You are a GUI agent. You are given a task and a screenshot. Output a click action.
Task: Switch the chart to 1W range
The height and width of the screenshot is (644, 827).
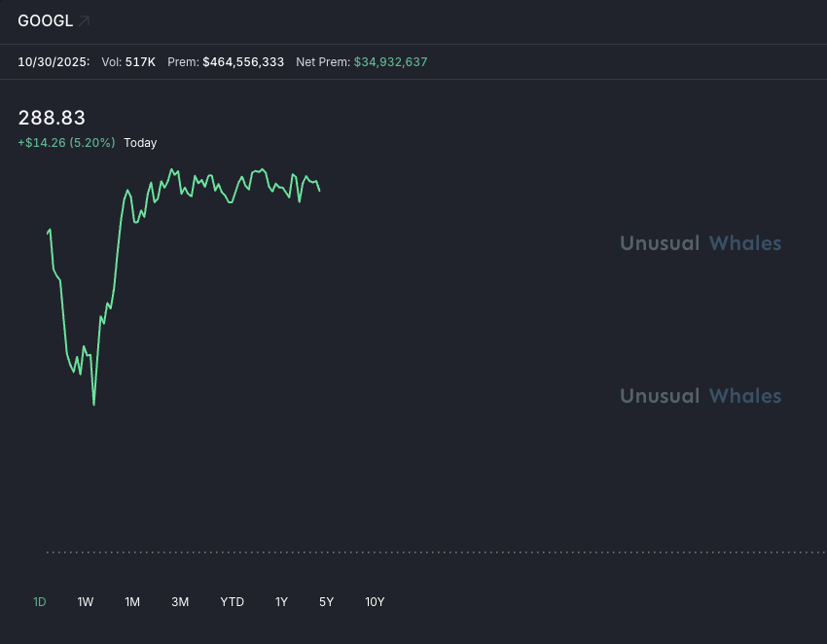pos(86,602)
